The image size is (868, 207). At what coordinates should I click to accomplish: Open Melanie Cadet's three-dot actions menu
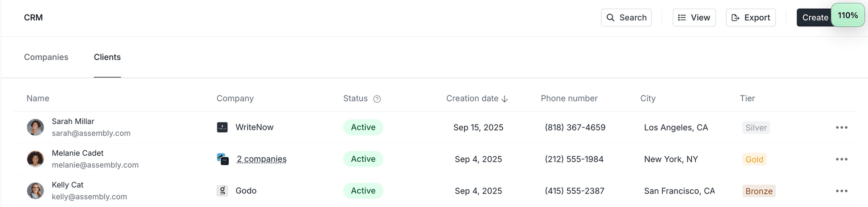coord(841,159)
